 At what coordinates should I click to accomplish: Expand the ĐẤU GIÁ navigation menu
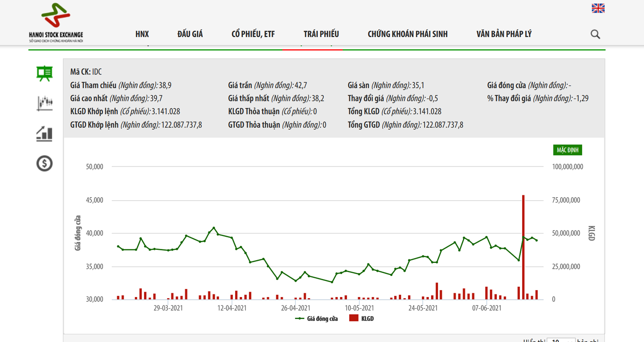point(190,34)
